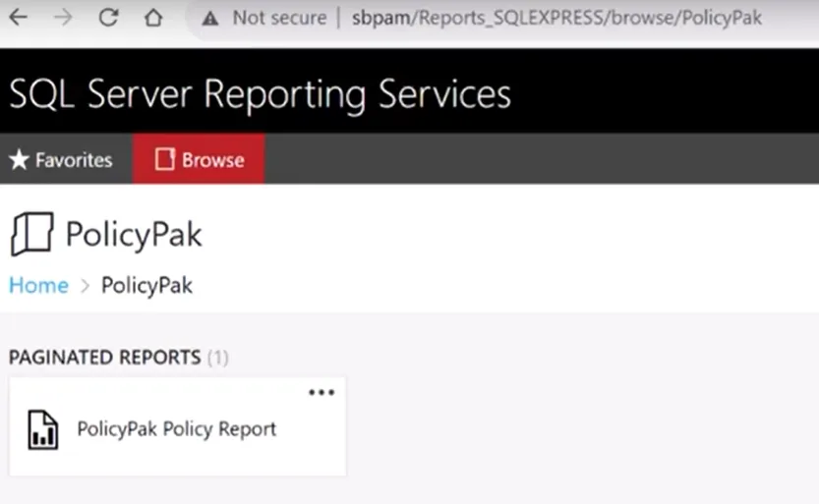Image resolution: width=819 pixels, height=504 pixels.
Task: Click the PolicyPak breadcrumb item
Action: tap(146, 286)
